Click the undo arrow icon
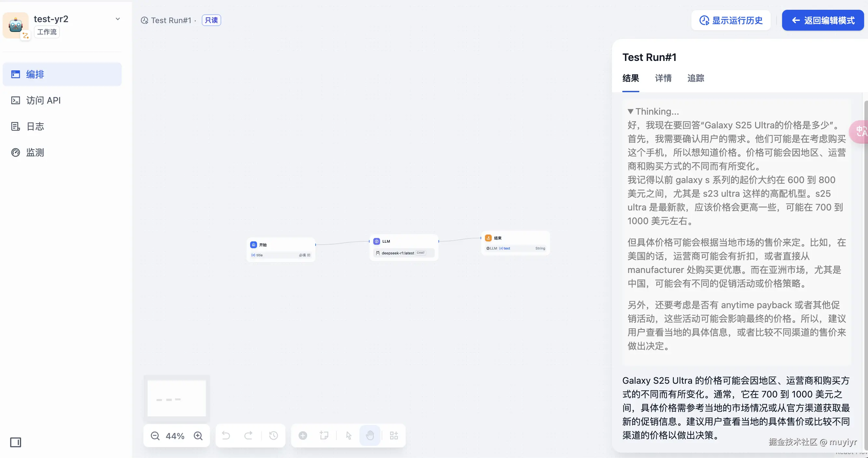 [226, 436]
